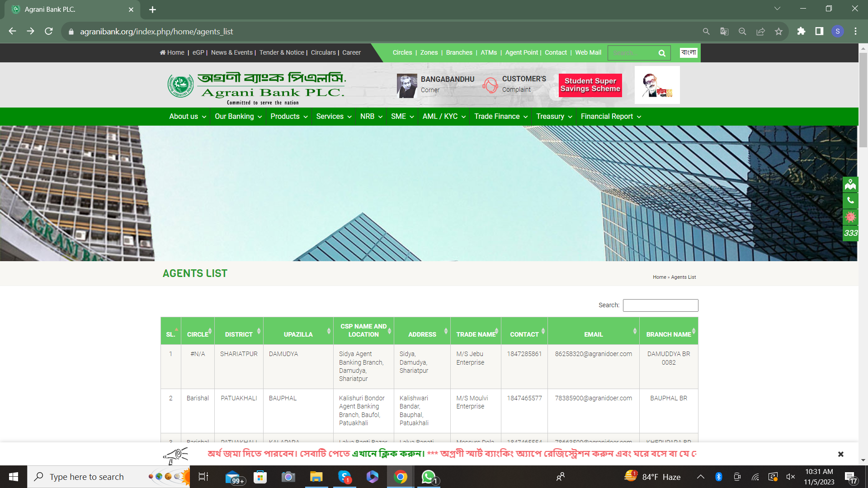Open Skype from the taskbar
This screenshot has height=488, width=868.
coord(344,477)
